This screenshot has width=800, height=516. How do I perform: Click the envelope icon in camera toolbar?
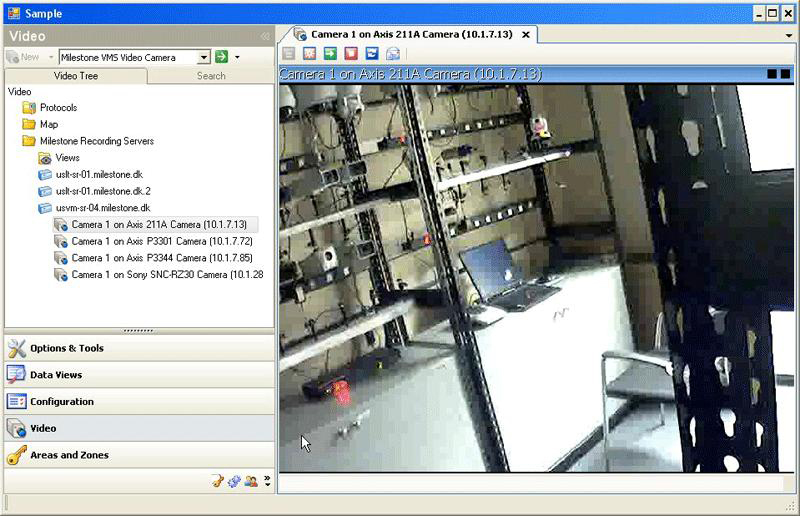[392, 54]
